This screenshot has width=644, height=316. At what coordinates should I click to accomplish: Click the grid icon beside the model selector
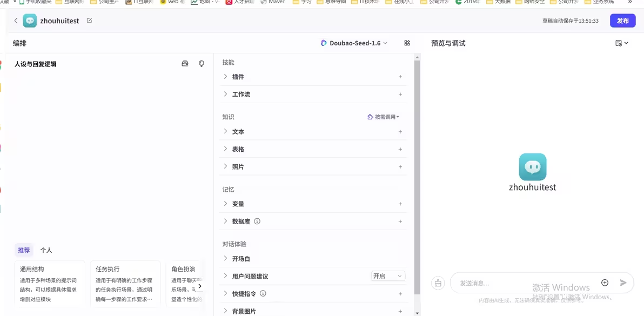click(x=407, y=43)
